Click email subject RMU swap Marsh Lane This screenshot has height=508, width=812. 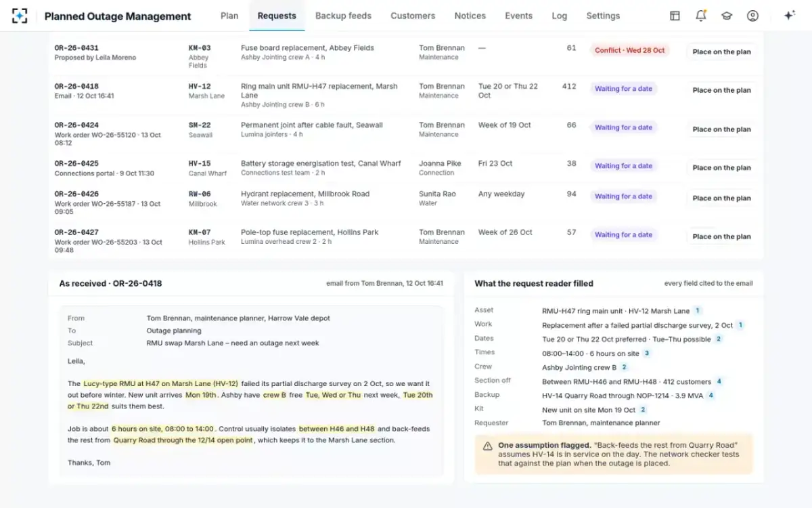click(x=233, y=343)
